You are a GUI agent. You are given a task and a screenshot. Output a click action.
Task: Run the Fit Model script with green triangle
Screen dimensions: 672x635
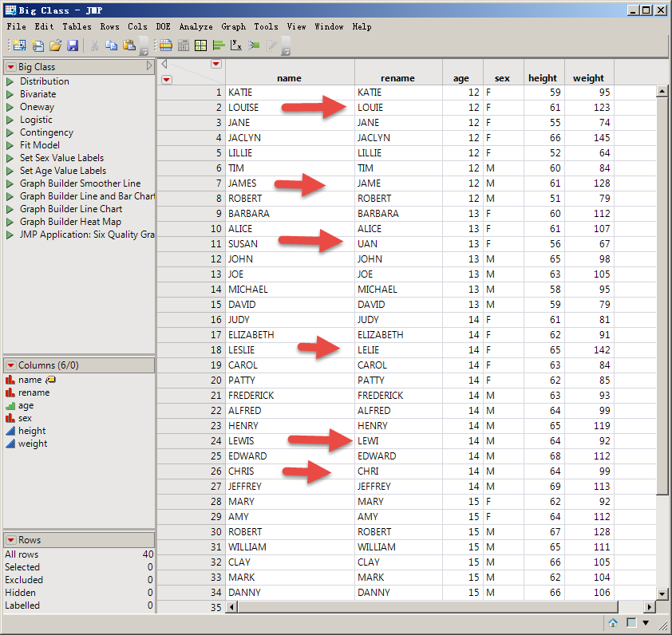(10, 145)
